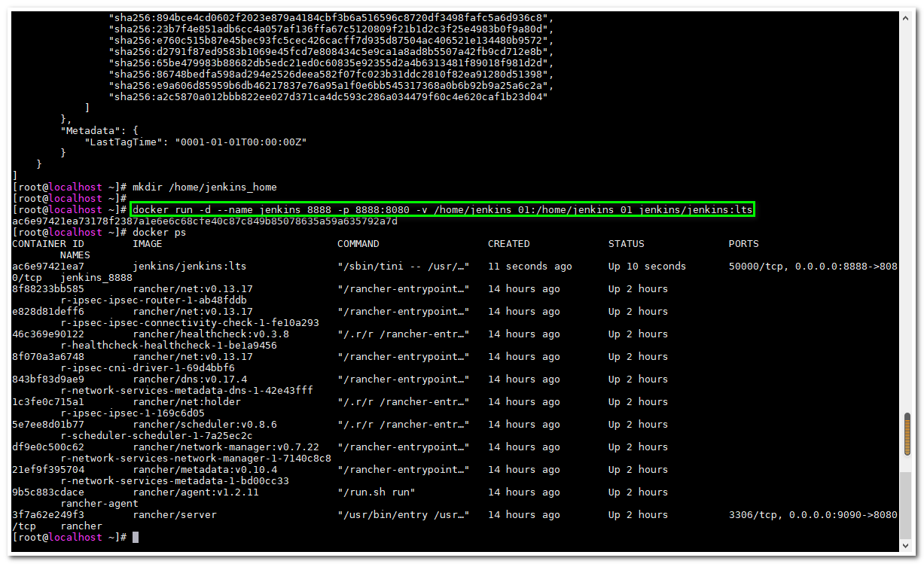This screenshot has width=924, height=564.
Task: Click the "/run.sh run" command entry
Action: (377, 492)
